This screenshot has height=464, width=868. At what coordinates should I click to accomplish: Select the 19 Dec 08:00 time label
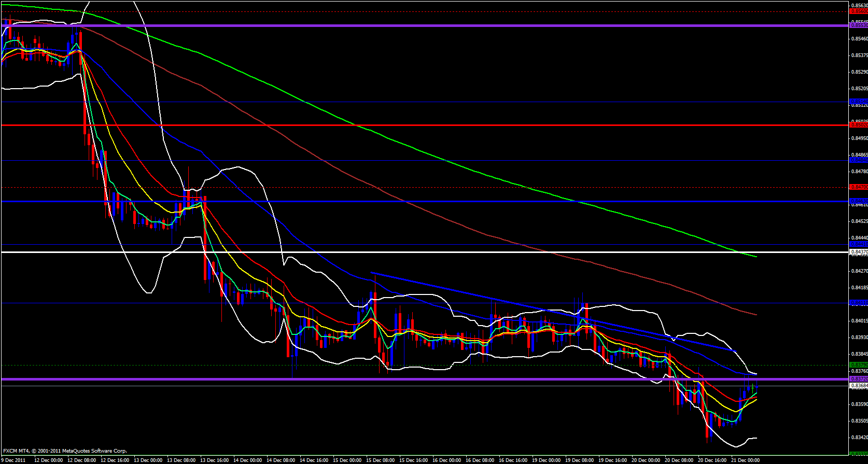579,460
